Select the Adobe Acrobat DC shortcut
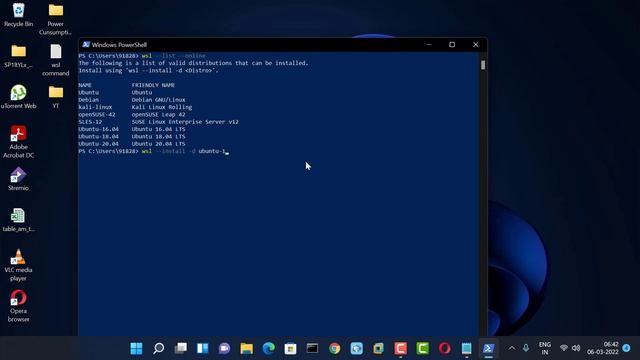Screen dimensions: 640x360 18,142
